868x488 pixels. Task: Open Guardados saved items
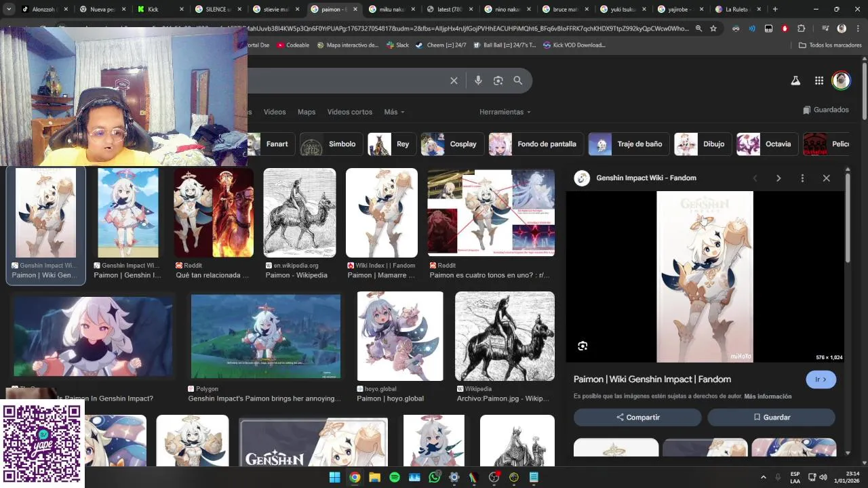point(826,110)
